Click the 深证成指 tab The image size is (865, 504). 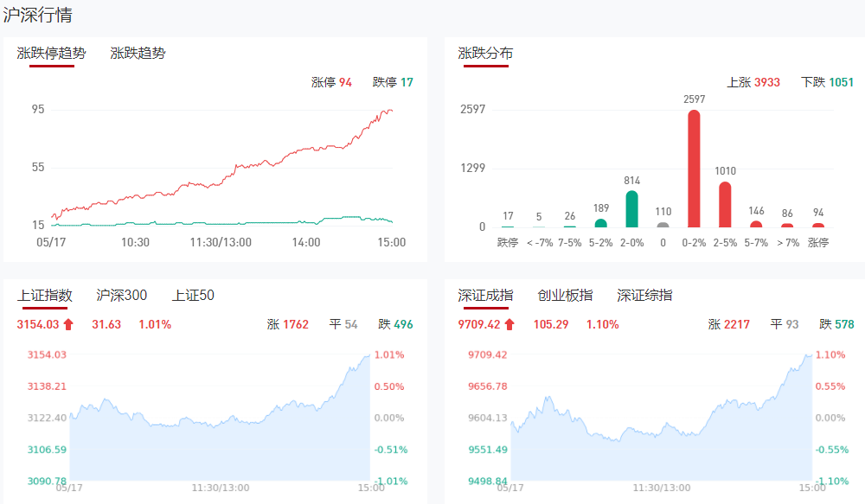[x=485, y=296]
